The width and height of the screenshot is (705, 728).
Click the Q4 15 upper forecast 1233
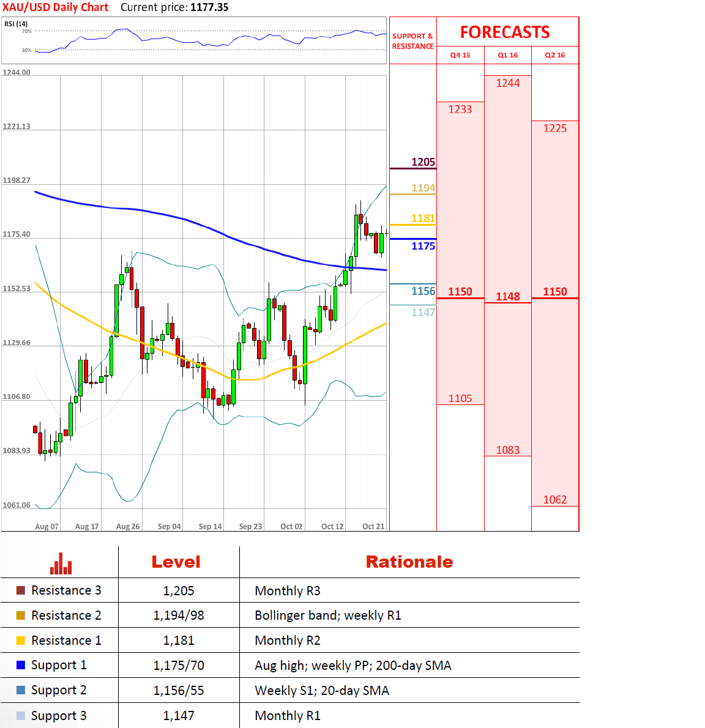pos(460,110)
